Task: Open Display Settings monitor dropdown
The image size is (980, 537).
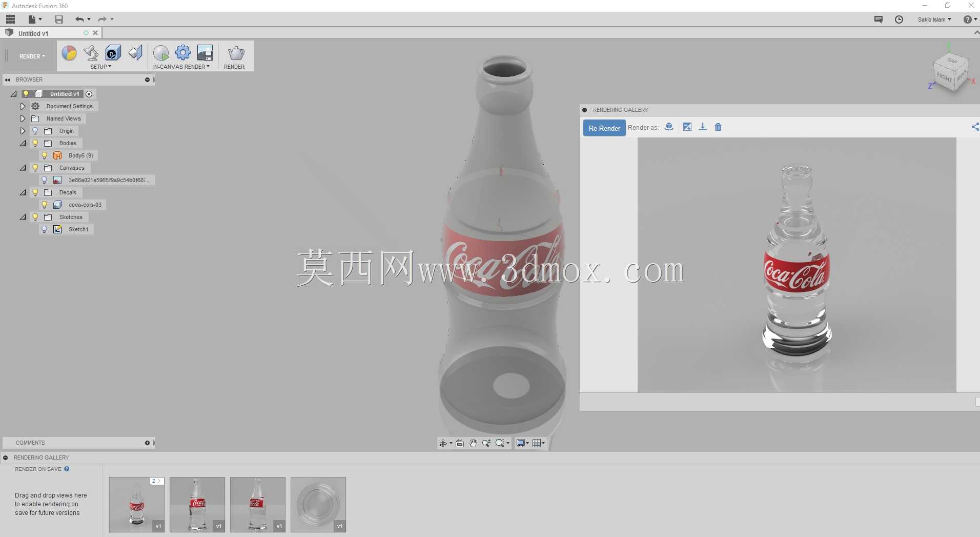Action: coord(523,444)
